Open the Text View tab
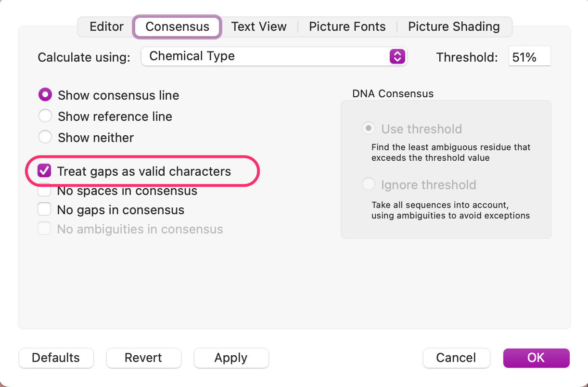 point(259,26)
